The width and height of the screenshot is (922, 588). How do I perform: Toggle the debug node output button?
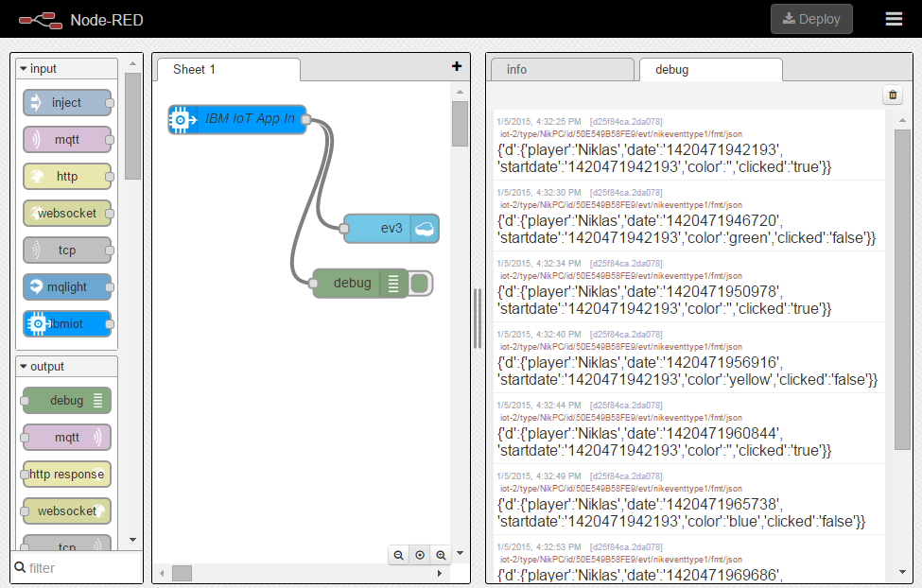point(420,284)
